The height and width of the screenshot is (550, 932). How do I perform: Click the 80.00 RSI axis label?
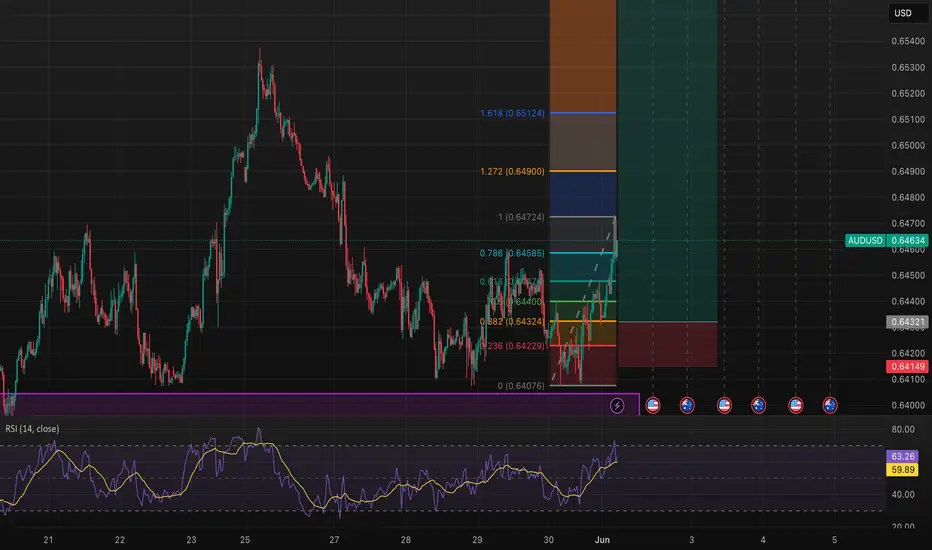[903, 429]
